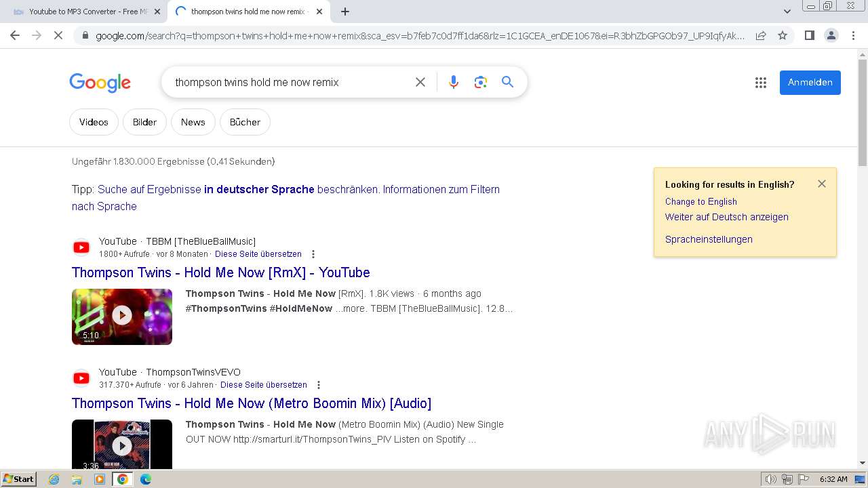Viewport: 868px width, 488px height.
Task: Open Thompson Twins Hold Me Now RmX result
Action: (221, 272)
